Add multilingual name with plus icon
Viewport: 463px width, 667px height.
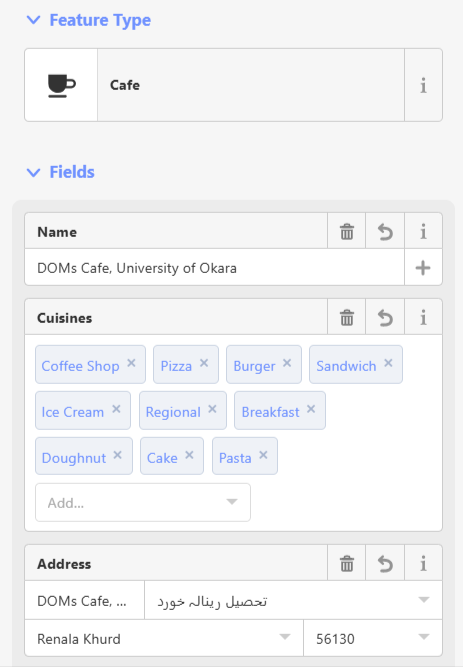(423, 268)
